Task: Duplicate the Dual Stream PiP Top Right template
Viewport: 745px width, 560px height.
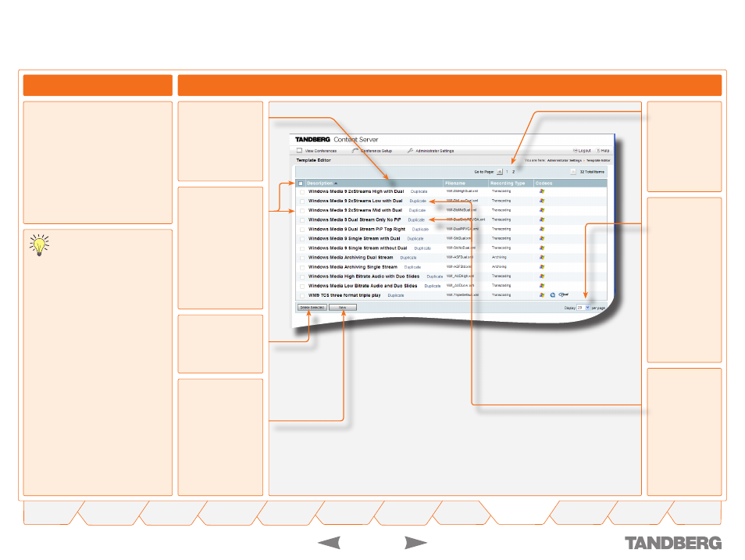Action: tap(420, 229)
